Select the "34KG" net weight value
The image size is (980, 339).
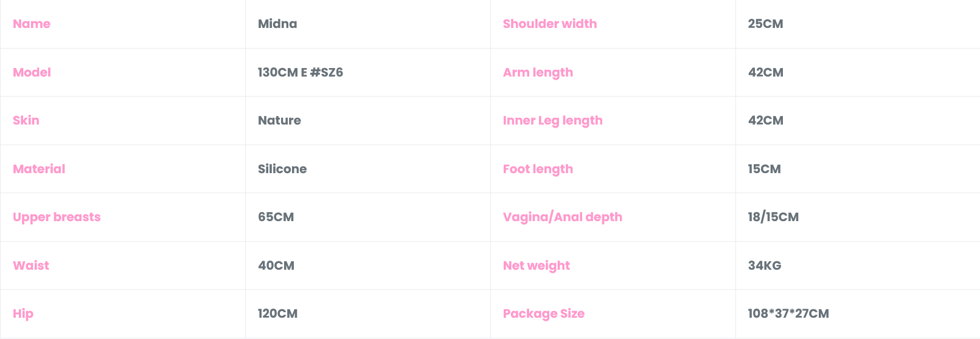[x=765, y=265]
